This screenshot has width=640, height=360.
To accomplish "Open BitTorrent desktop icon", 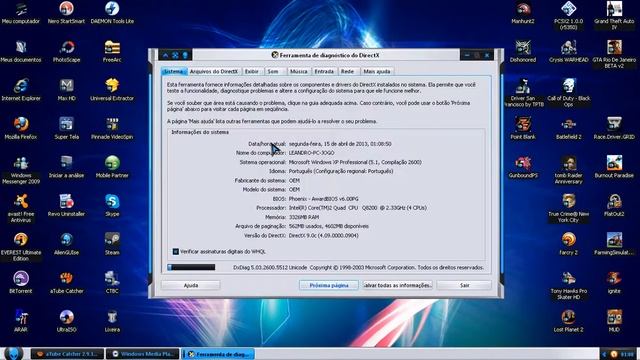I will tap(21, 282).
